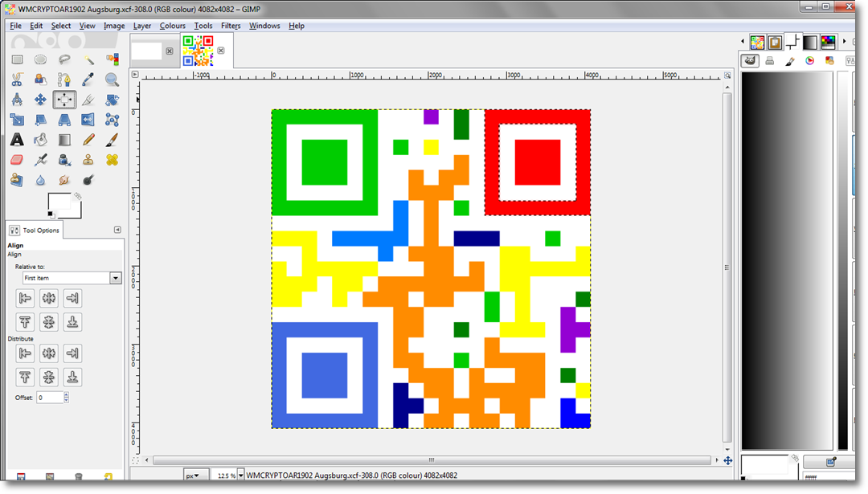Choose the Foreground Select tool

point(40,80)
